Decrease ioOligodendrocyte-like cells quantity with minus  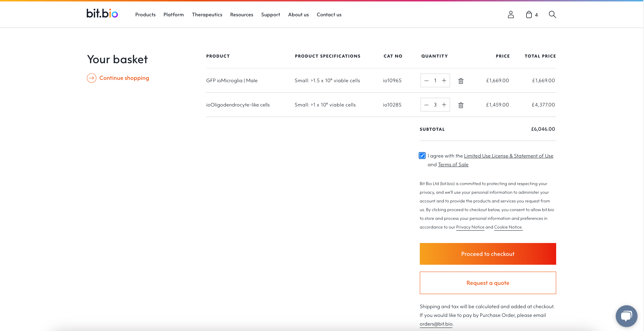click(426, 105)
